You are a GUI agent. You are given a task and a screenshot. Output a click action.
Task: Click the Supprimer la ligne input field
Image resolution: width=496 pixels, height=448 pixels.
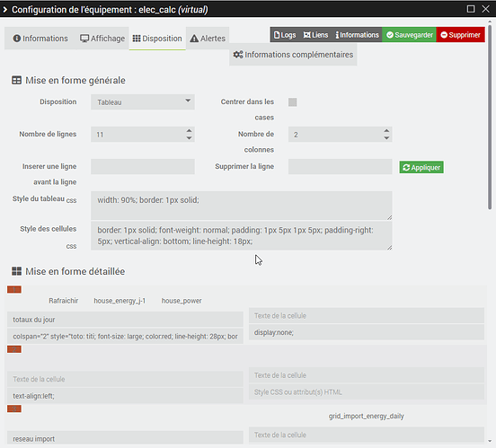(x=340, y=167)
